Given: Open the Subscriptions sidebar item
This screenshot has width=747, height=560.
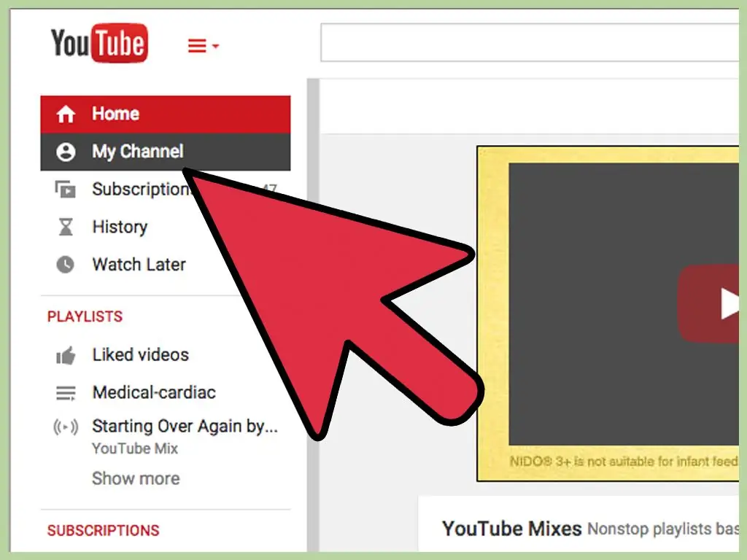Looking at the screenshot, I should [166, 190].
